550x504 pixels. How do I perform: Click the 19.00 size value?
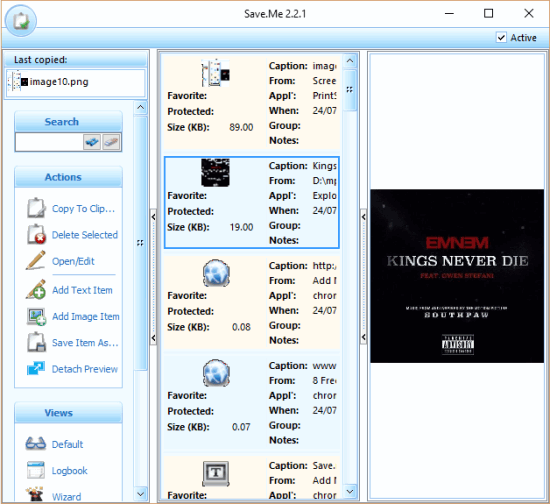tap(241, 227)
